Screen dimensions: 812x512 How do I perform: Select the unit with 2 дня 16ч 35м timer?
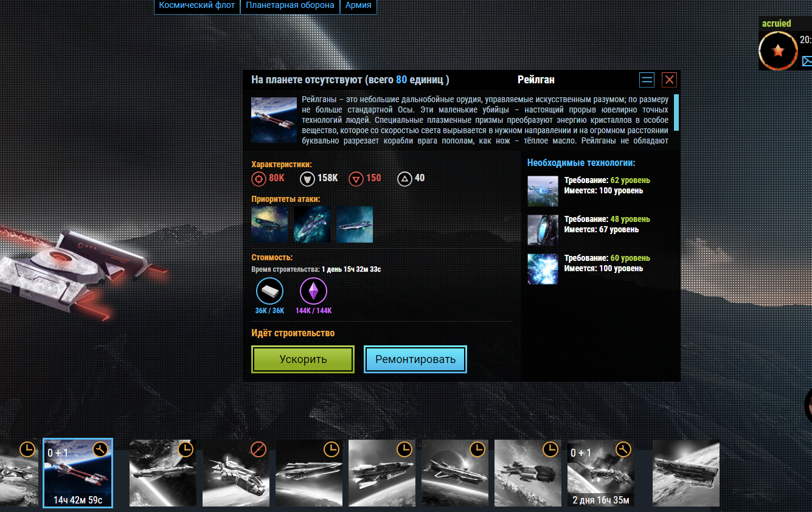point(601,473)
